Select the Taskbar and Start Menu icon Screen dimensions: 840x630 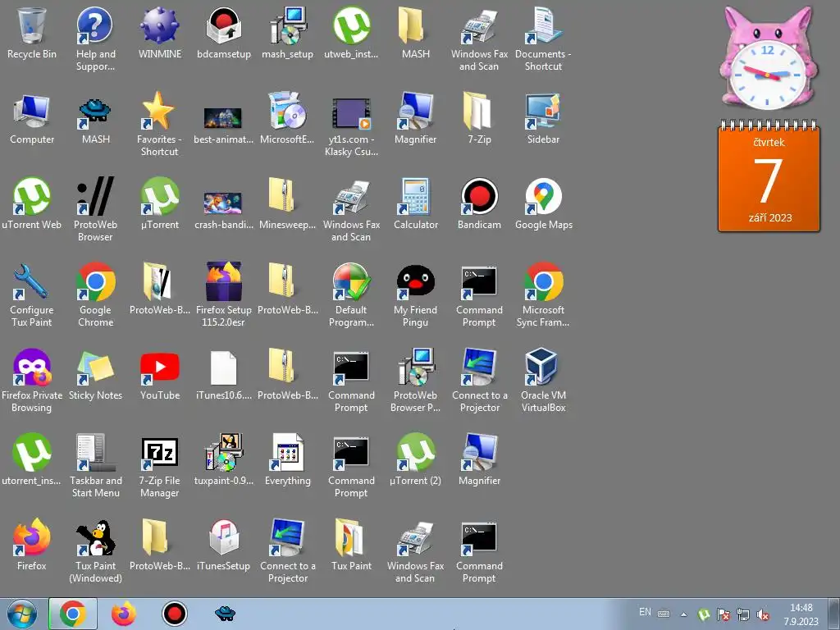coord(95,452)
